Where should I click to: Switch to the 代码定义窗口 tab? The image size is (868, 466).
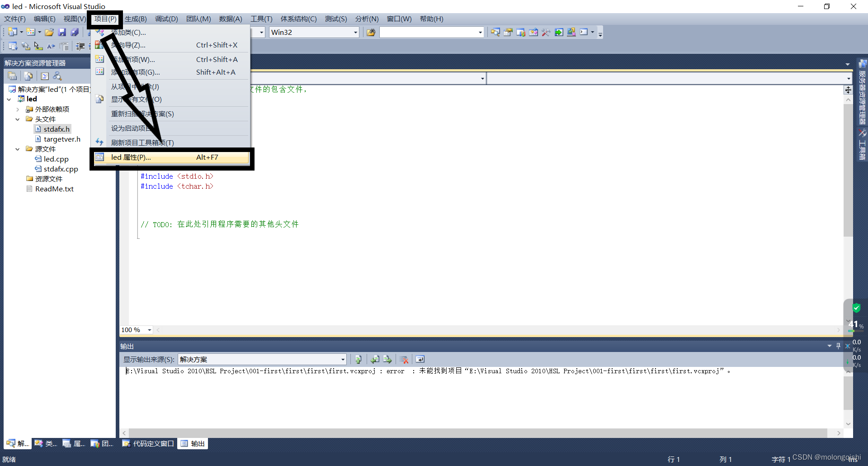pos(148,443)
